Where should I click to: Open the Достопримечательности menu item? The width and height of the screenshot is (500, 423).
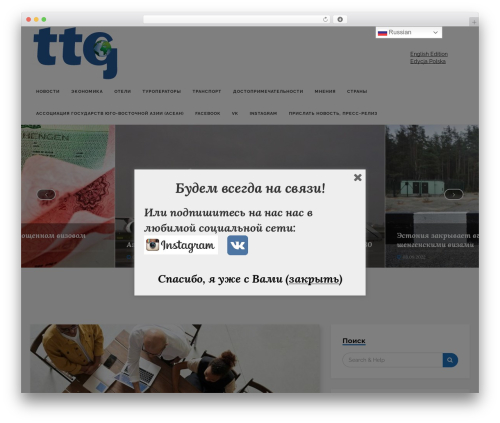[268, 91]
